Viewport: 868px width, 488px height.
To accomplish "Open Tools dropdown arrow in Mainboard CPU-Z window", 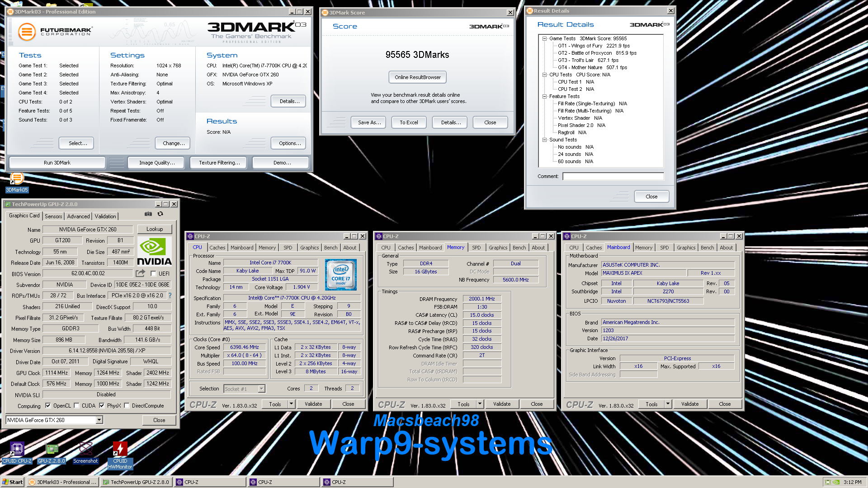I will [x=668, y=404].
